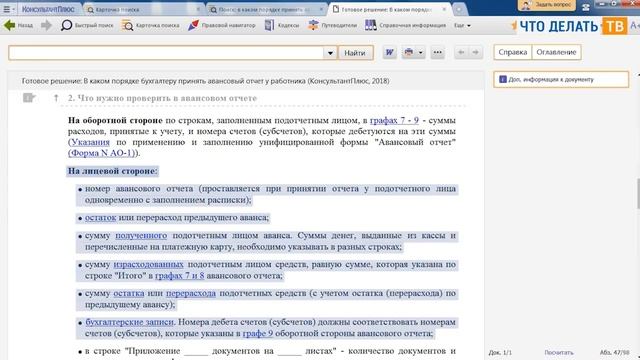Follow the израсходованных link
This screenshot has height=360, width=640.
click(x=149, y=264)
